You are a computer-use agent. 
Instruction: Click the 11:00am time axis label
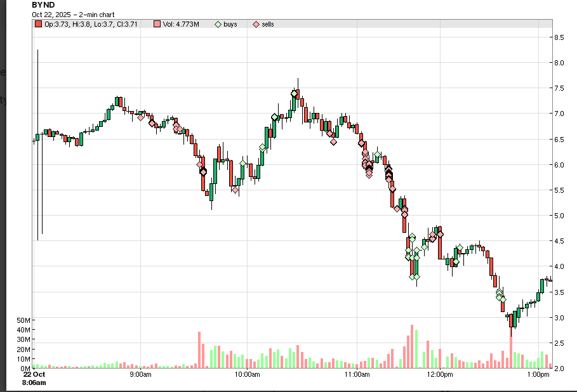tap(357, 374)
